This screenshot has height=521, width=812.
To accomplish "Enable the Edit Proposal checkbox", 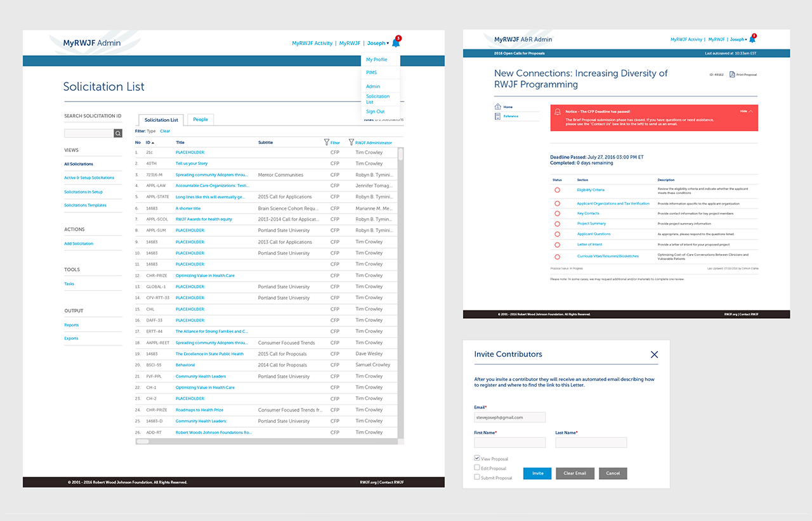I will pos(477,468).
